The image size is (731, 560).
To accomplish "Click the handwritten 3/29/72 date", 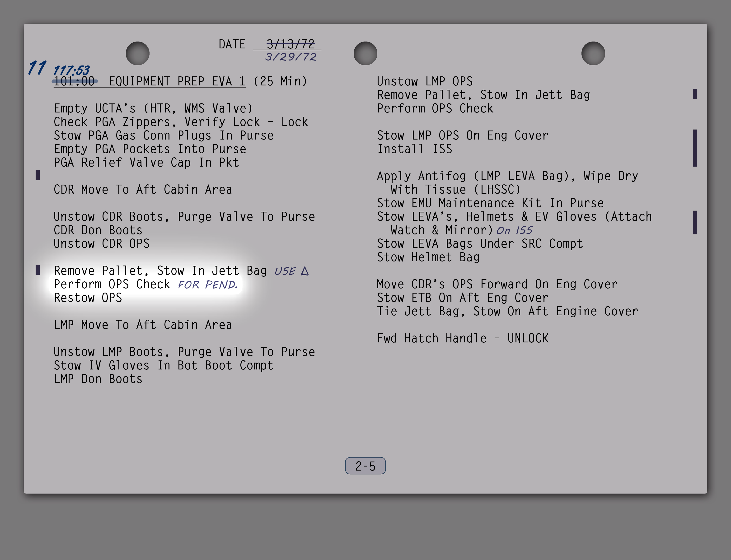I will (x=290, y=57).
